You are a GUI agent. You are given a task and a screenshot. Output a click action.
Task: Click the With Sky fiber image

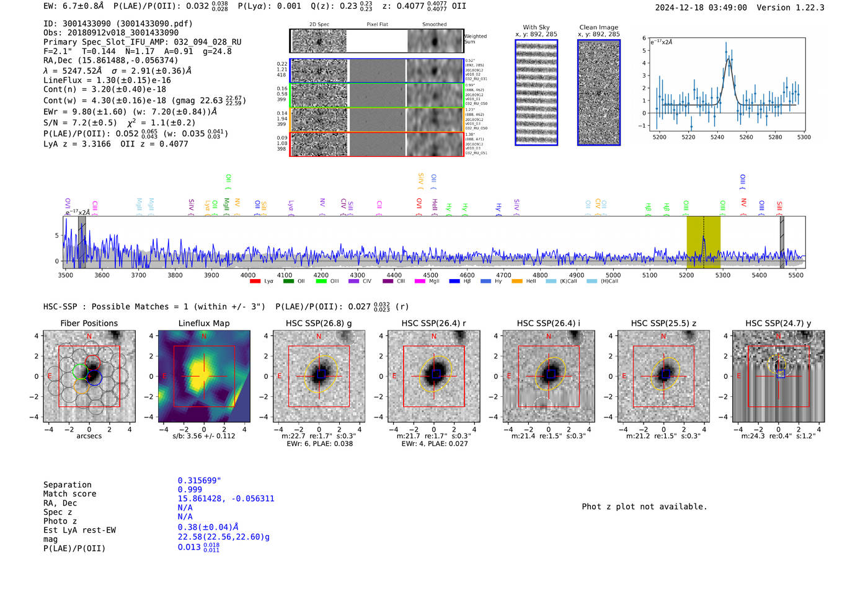(536, 92)
